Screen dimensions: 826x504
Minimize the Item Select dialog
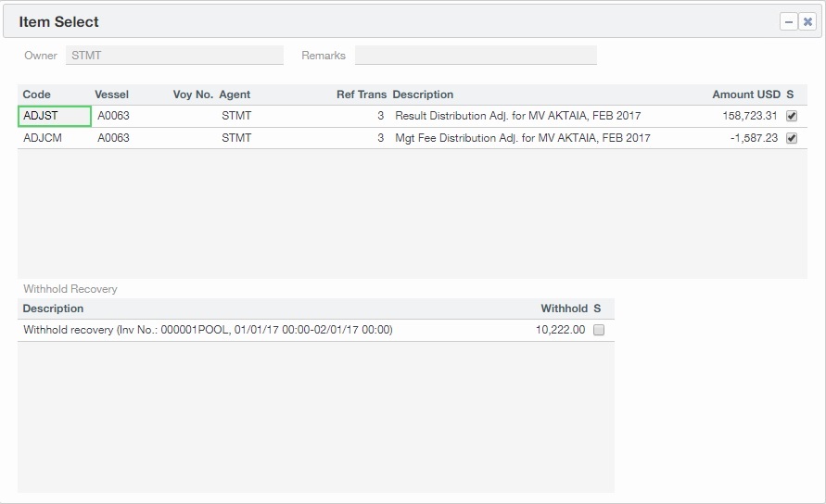pyautogui.click(x=789, y=21)
